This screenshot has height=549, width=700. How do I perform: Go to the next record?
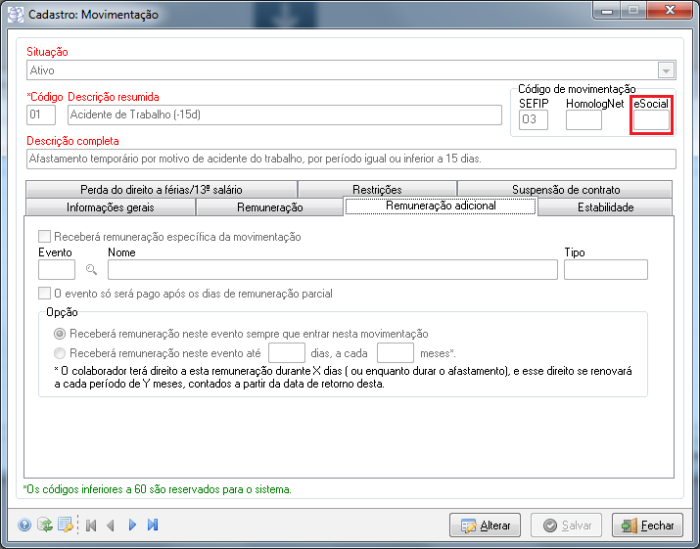pyautogui.click(x=132, y=525)
